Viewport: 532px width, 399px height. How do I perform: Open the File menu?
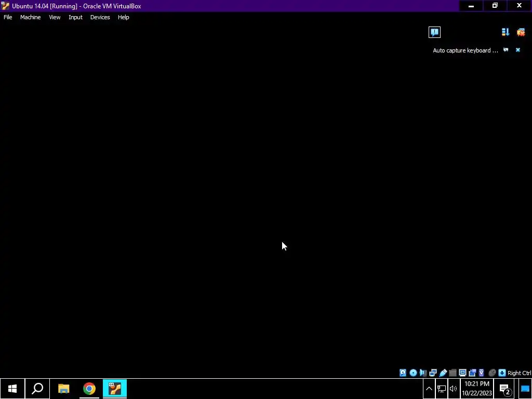8,17
